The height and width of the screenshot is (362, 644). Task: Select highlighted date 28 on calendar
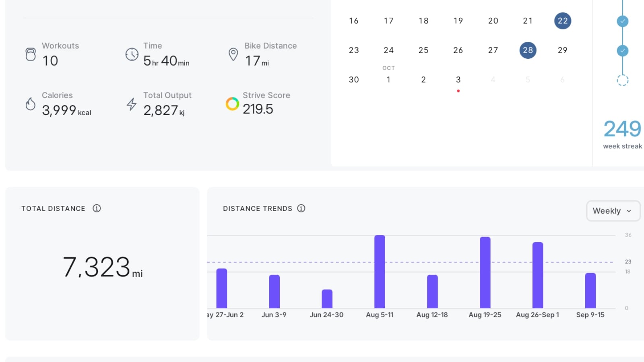click(x=528, y=50)
